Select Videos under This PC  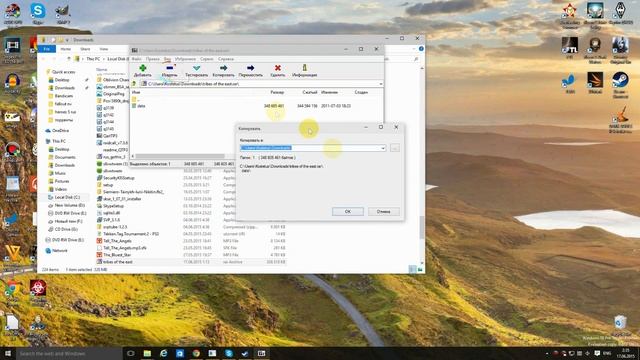(x=60, y=189)
